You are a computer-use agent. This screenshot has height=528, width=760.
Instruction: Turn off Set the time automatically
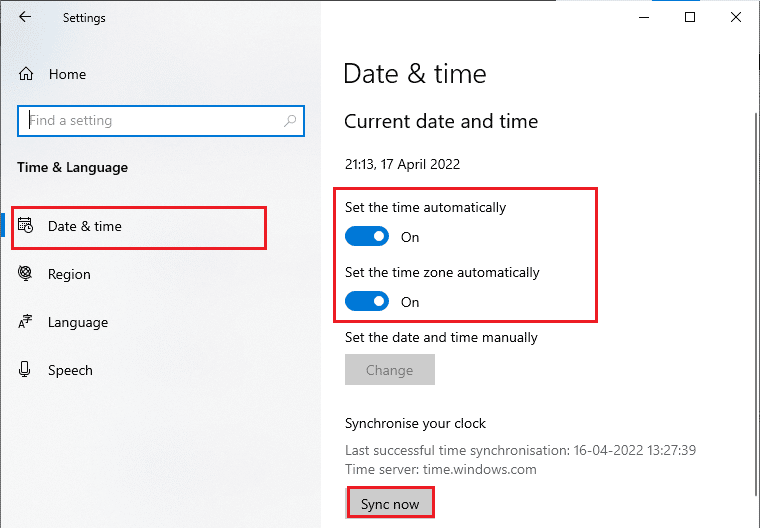click(367, 237)
